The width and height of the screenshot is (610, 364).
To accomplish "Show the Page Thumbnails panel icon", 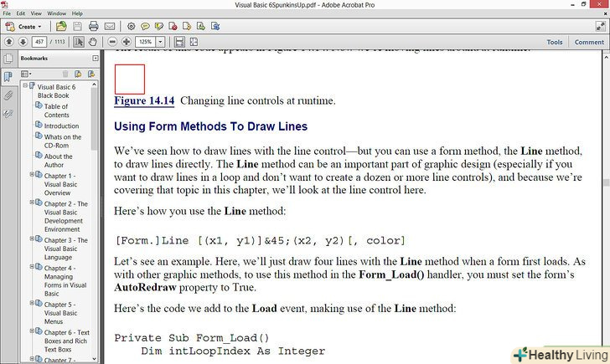I will (8, 59).
